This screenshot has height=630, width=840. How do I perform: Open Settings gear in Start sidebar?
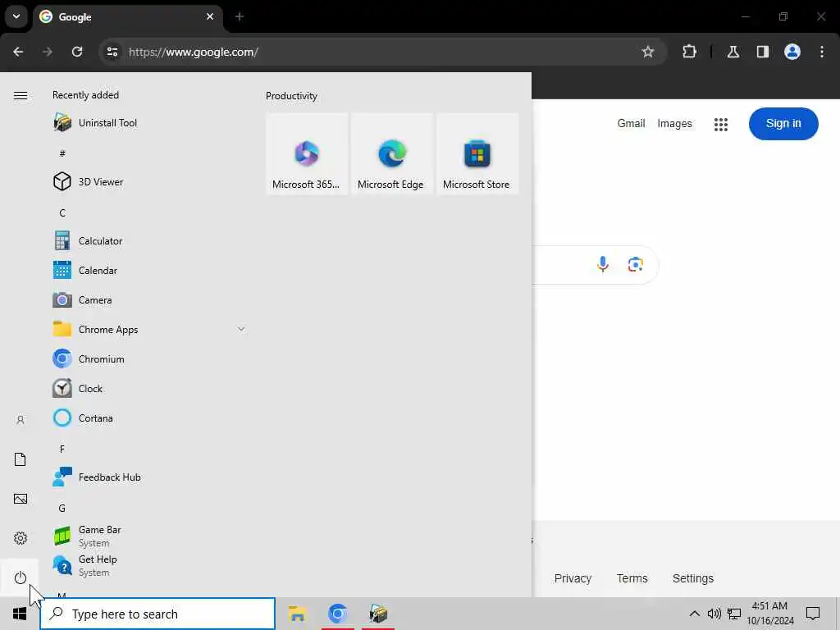pyautogui.click(x=20, y=538)
